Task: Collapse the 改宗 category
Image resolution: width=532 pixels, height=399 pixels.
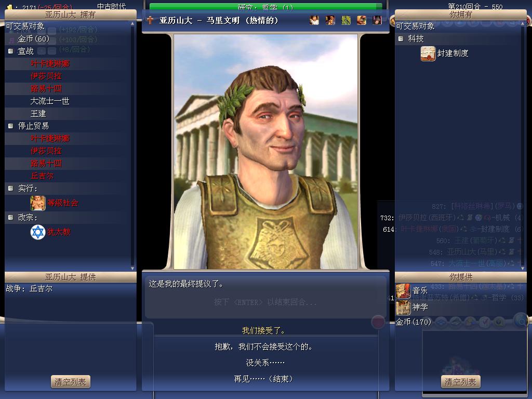Action: coord(10,217)
